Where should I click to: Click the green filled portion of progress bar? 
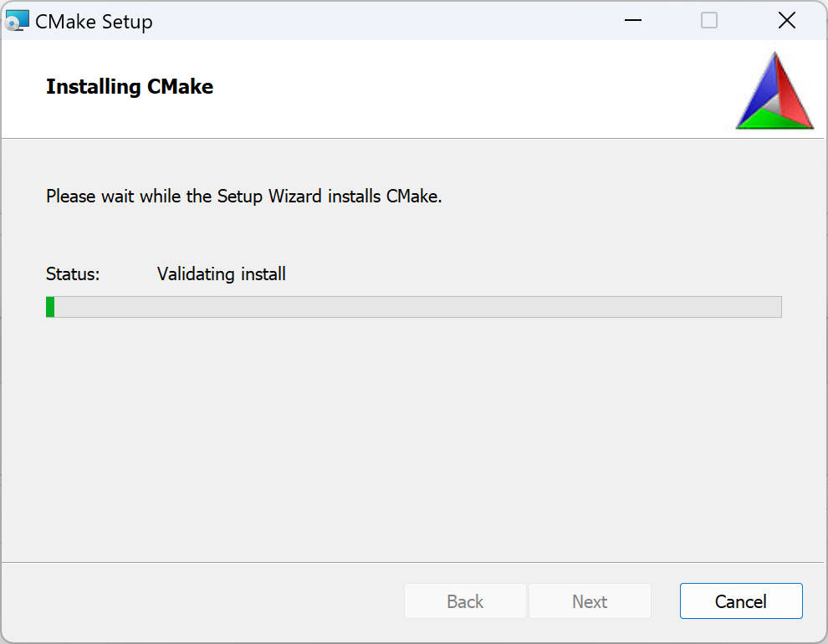[x=50, y=307]
